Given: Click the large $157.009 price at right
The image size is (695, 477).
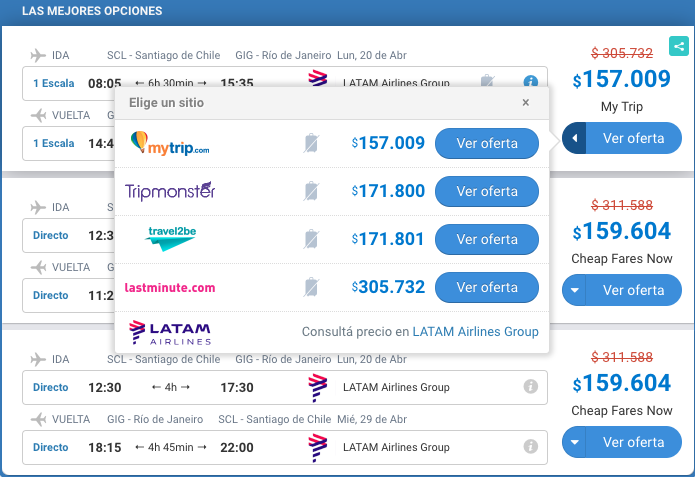Looking at the screenshot, I should (621, 79).
